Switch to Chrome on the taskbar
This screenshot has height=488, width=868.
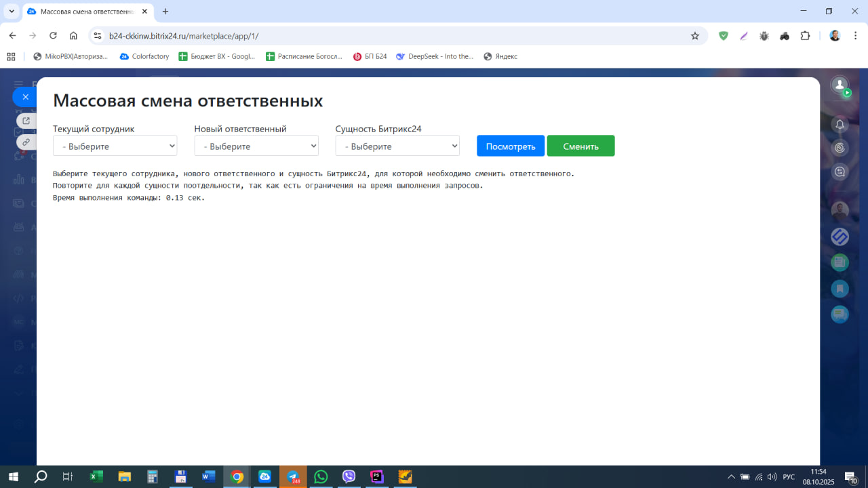click(x=237, y=476)
